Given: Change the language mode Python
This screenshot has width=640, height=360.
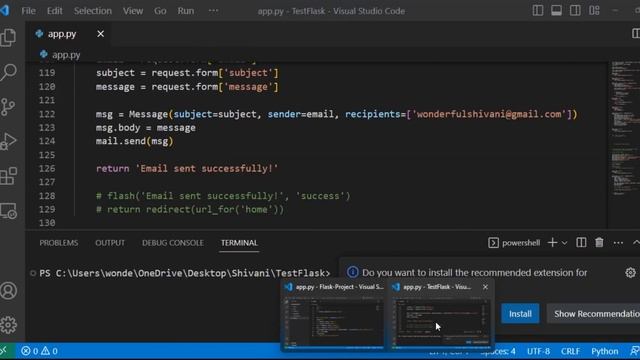Looking at the screenshot, I should point(604,351).
